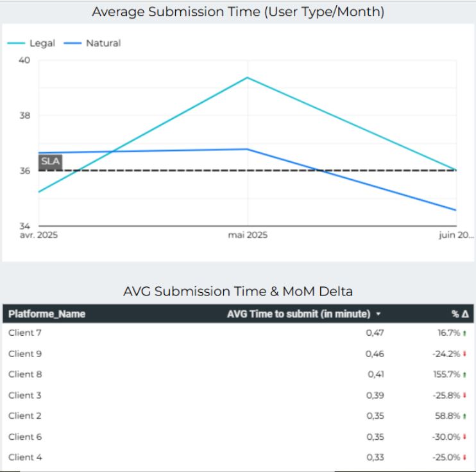Click the red down arrow beside -25.8%
Image resolution: width=476 pixels, height=472 pixels.
click(x=464, y=395)
